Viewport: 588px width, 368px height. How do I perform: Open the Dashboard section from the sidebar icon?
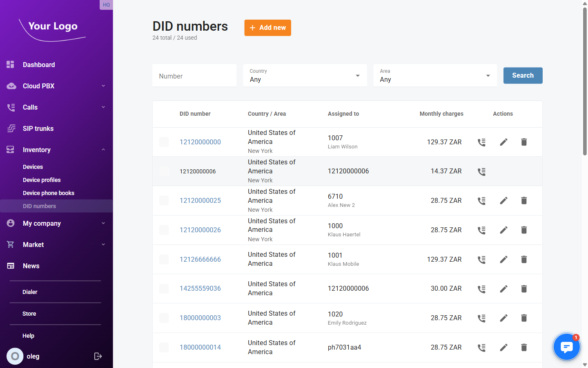tap(10, 65)
